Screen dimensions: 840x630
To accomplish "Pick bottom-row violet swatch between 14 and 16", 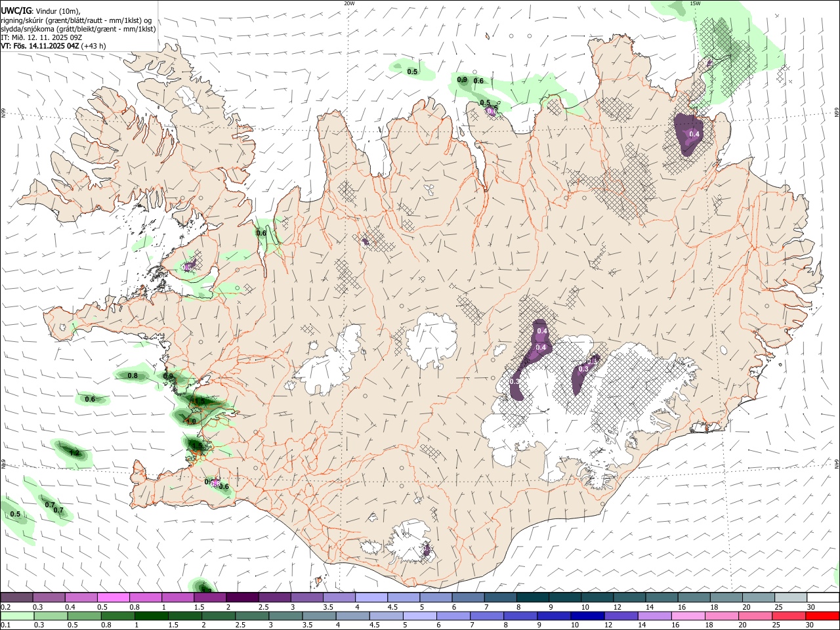I will click(x=655, y=616).
